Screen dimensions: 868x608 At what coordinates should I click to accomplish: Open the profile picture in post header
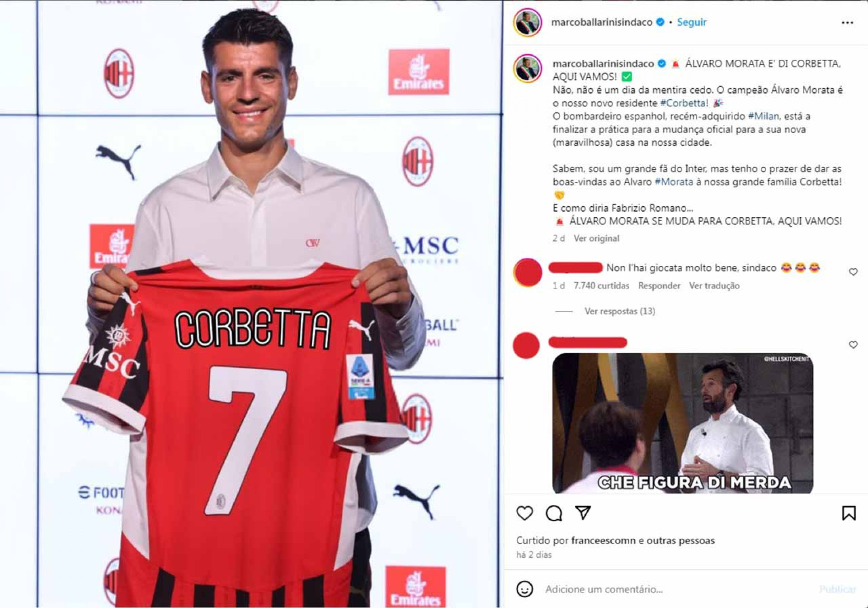(528, 22)
